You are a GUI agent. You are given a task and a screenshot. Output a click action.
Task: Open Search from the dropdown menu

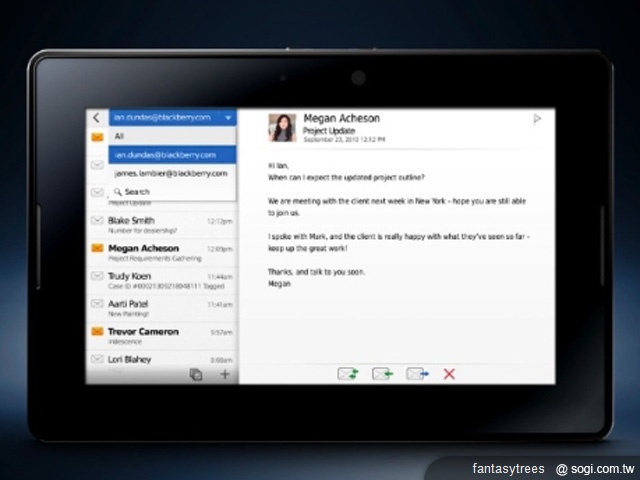(137, 192)
